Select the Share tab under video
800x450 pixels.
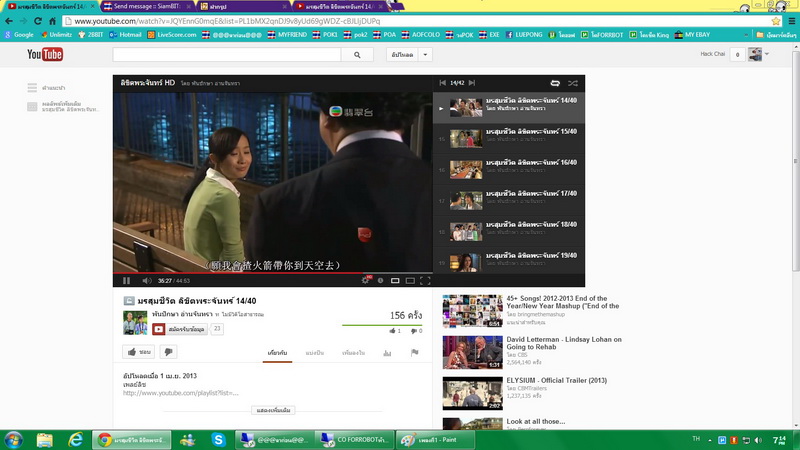(x=314, y=353)
